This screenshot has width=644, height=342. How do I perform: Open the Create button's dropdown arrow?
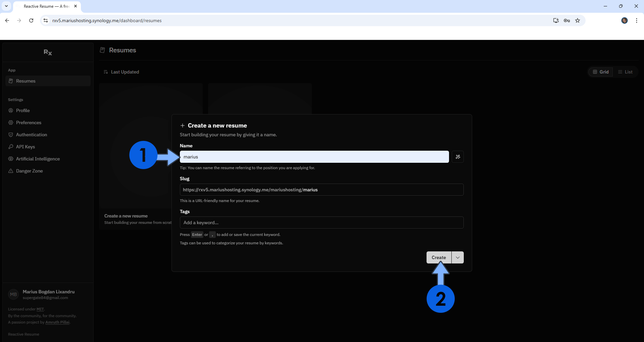(457, 257)
